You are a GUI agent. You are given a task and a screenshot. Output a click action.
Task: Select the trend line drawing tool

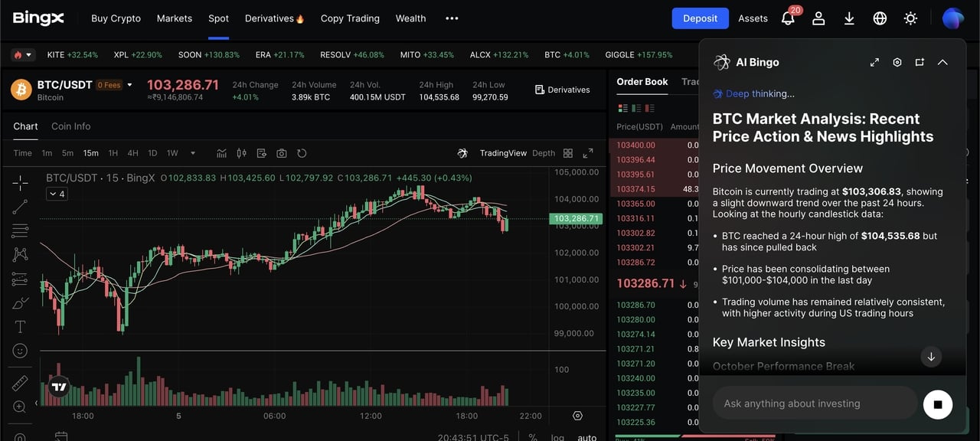(x=20, y=207)
